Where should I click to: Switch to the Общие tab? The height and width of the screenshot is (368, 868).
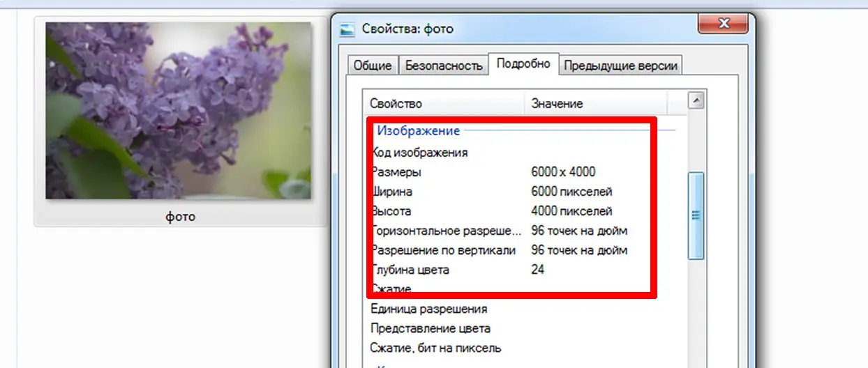click(x=372, y=66)
